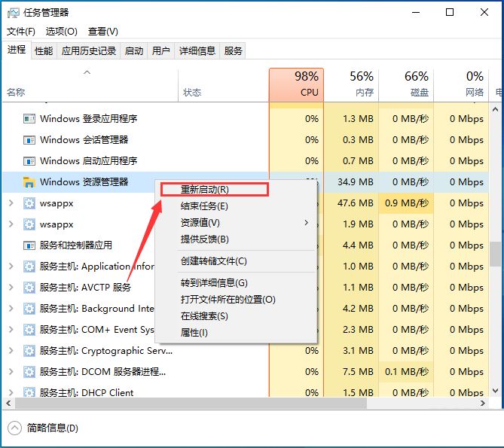Click the vertical scrollbar down arrow
The width and height of the screenshot is (504, 448).
click(x=495, y=391)
